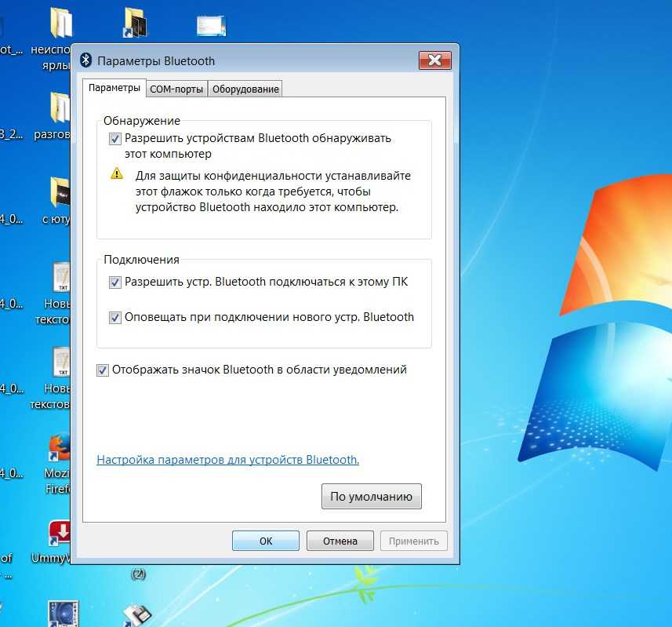Open the 'Оборудование' tab
Image resolution: width=672 pixels, height=627 pixels.
pos(245,89)
